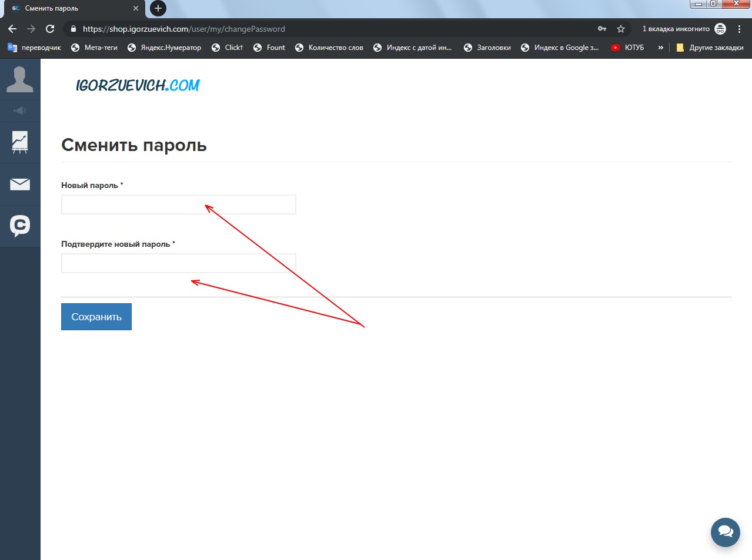Image resolution: width=752 pixels, height=560 pixels.
Task: Open the training chart icon in sidebar
Action: tap(20, 142)
